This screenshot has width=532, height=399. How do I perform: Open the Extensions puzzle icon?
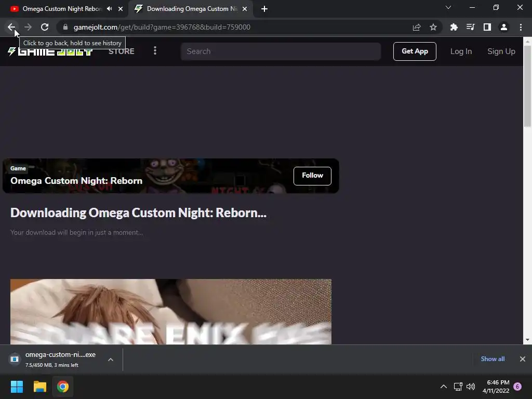tap(454, 27)
